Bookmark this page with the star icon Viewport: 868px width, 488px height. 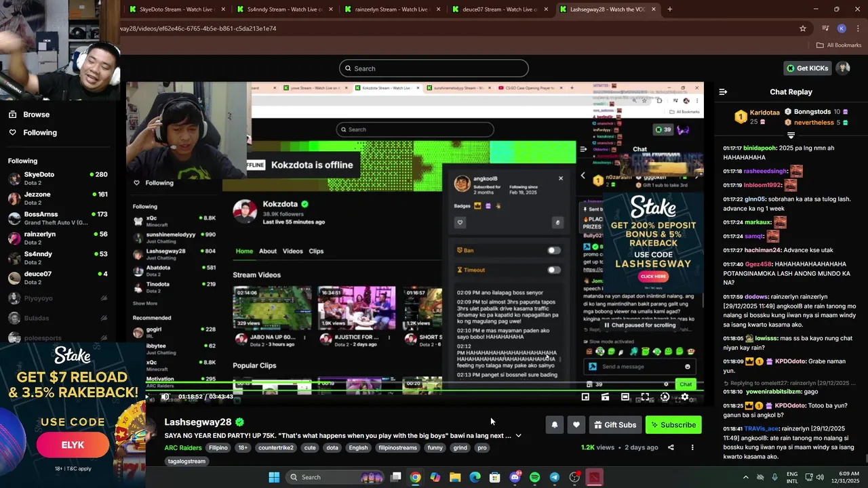pyautogui.click(x=803, y=28)
